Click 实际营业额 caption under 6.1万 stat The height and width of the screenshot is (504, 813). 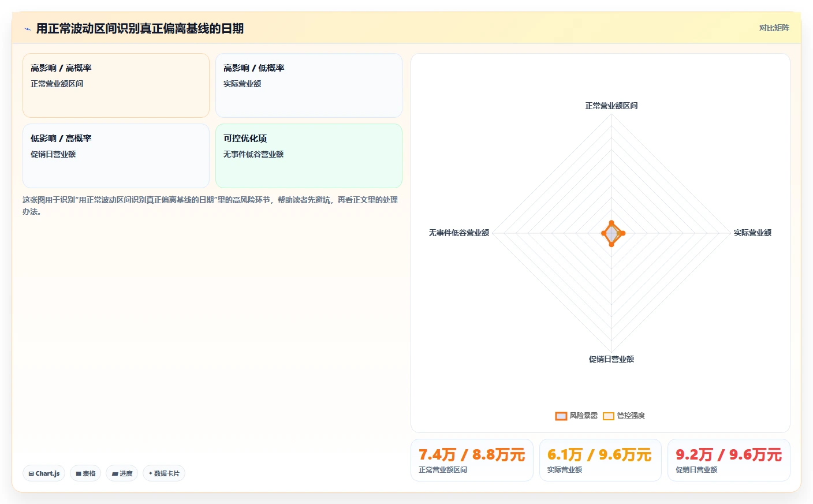564,470
